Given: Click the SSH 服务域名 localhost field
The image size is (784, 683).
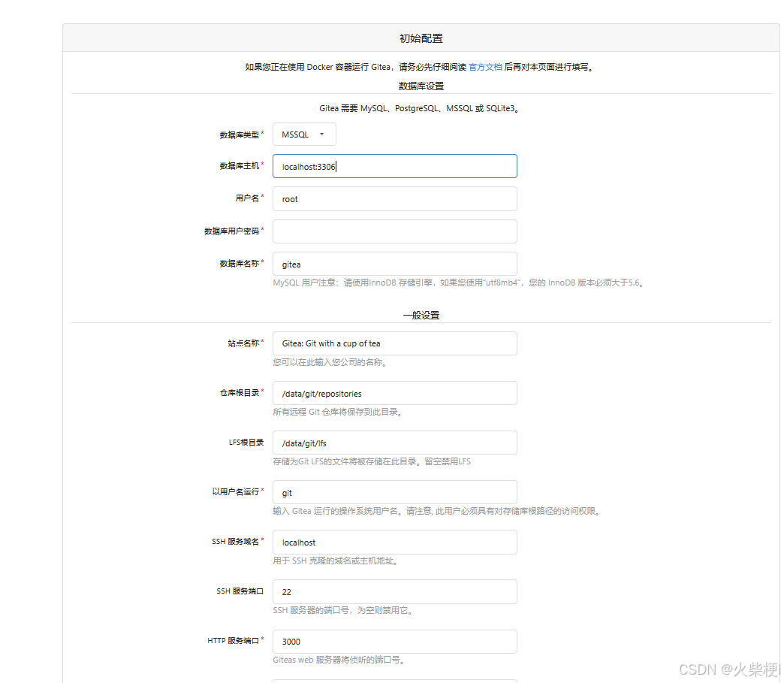Looking at the screenshot, I should tap(394, 542).
